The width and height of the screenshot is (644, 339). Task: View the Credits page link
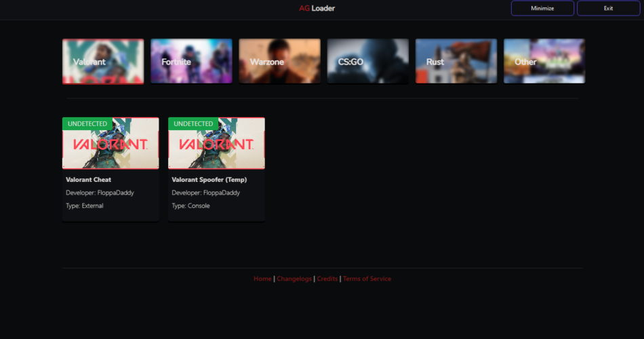point(327,279)
